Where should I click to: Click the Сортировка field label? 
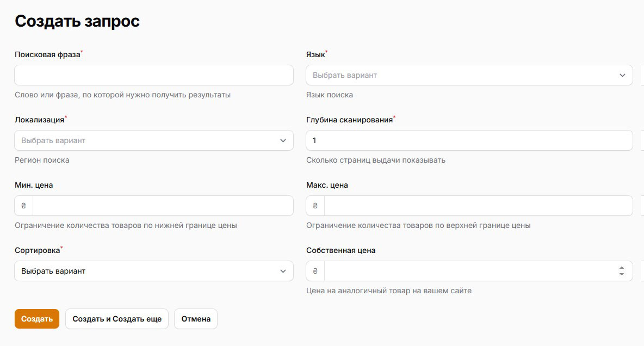click(37, 250)
